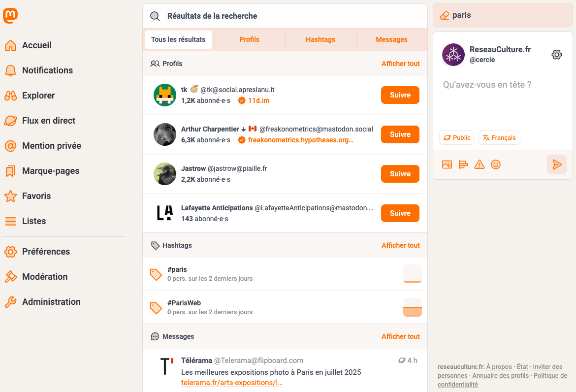Follow Lafayette Anticipations account
This screenshot has height=392, width=576.
[400, 213]
